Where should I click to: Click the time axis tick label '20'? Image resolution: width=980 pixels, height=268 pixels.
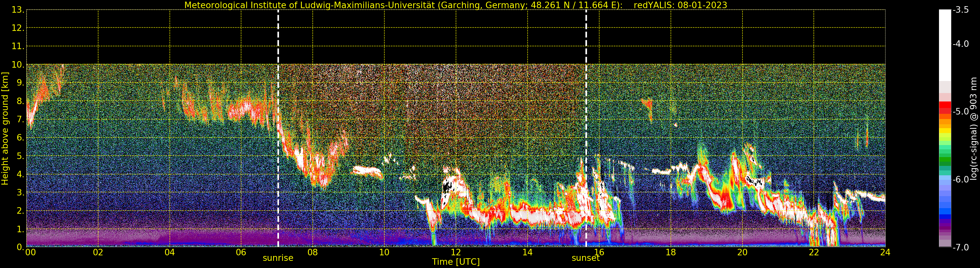742,252
